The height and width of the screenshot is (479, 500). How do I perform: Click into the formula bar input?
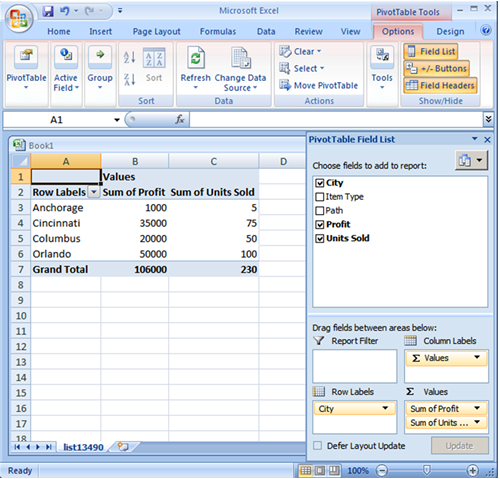click(336, 119)
